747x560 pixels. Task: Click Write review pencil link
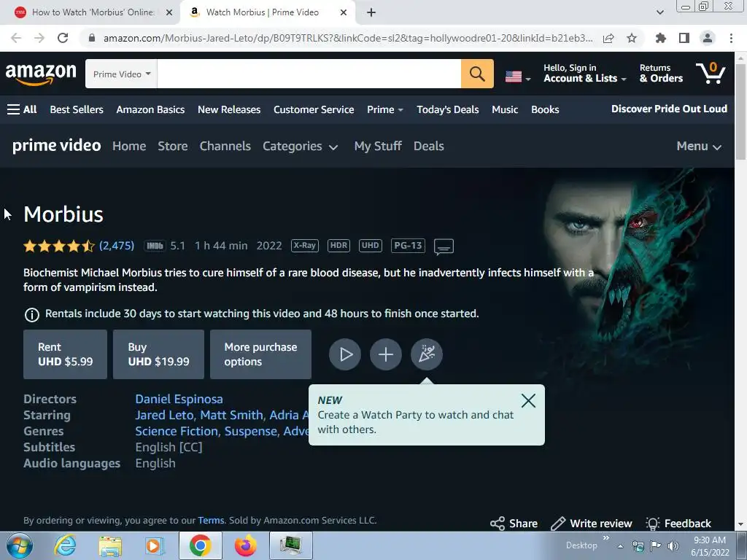coord(591,524)
